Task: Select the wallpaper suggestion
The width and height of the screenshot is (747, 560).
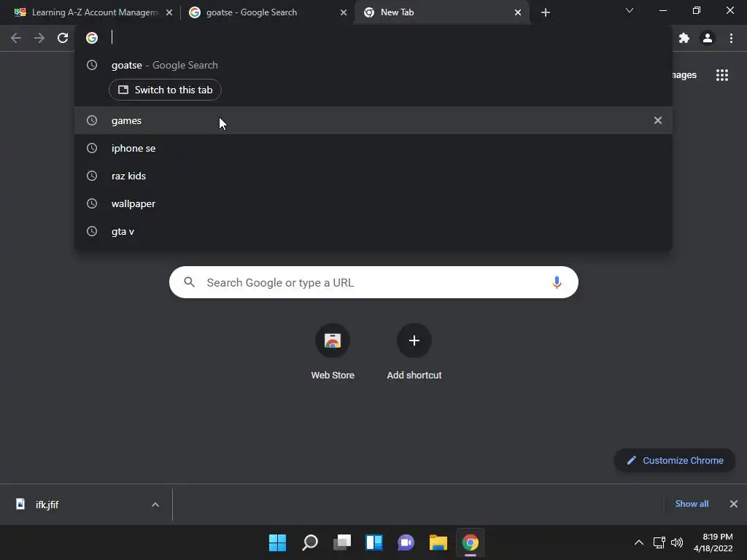Action: tap(373, 203)
